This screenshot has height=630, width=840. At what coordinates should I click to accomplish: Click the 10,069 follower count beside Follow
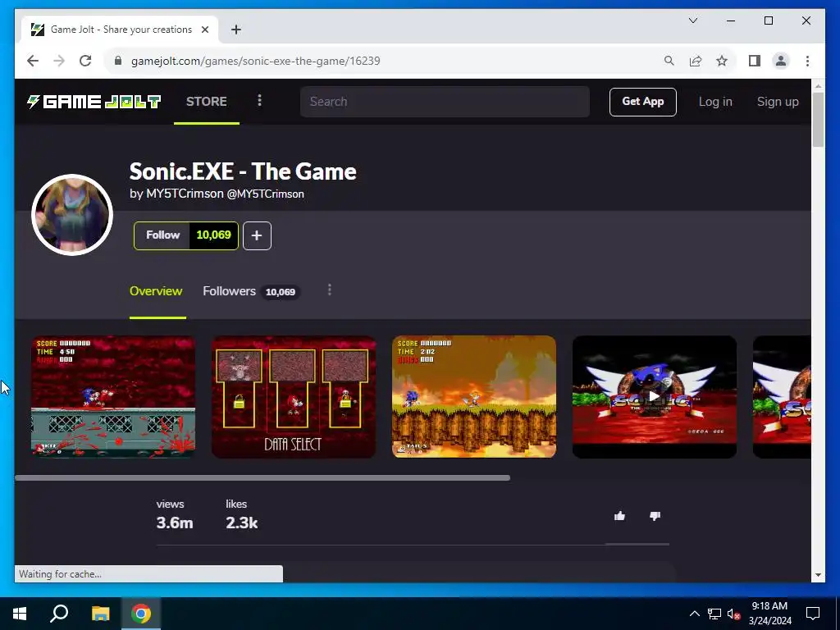(214, 235)
